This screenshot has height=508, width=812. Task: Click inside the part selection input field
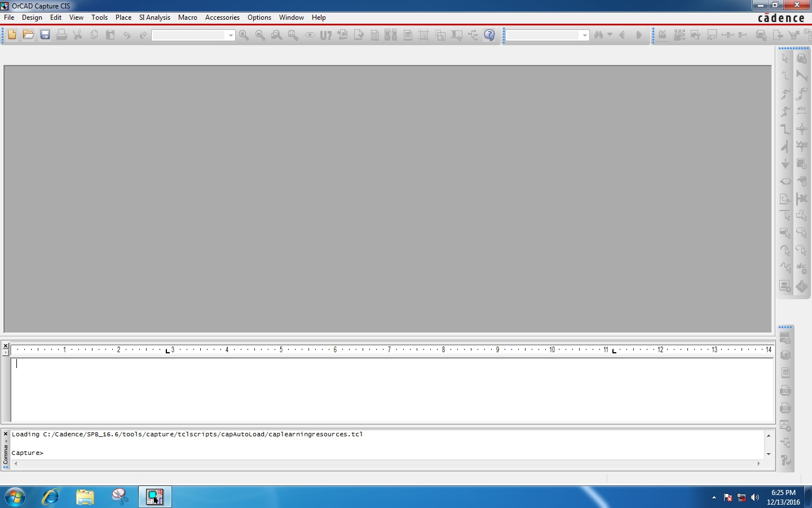189,36
